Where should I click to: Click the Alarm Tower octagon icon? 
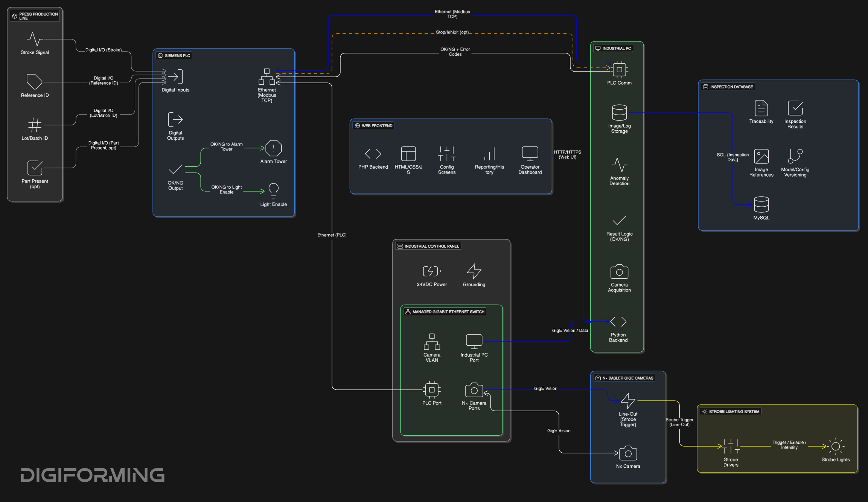pyautogui.click(x=274, y=148)
